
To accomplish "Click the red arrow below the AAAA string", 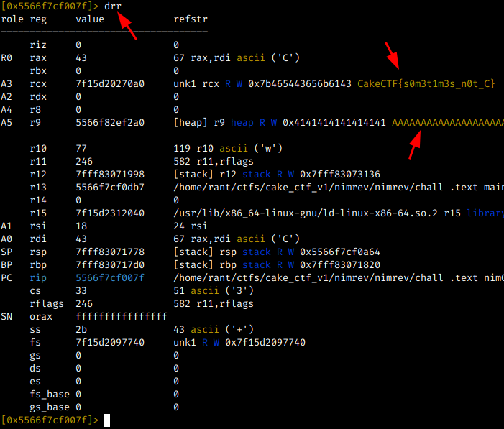I will 416,147.
